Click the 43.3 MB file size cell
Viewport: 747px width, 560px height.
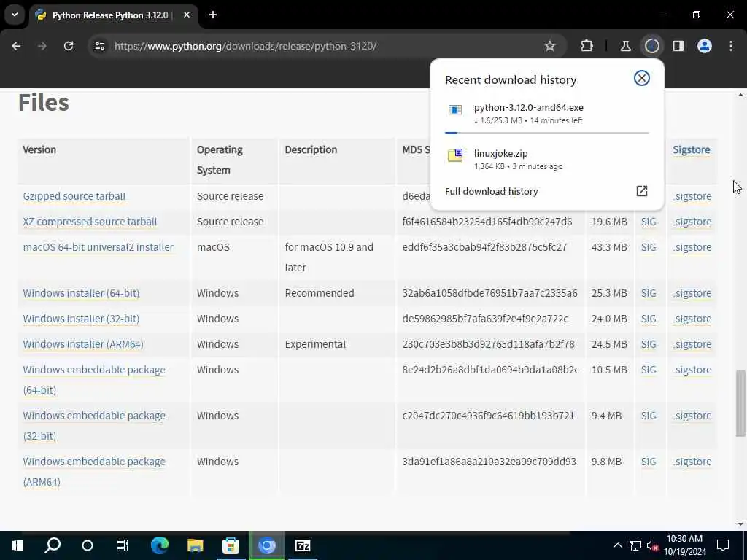(x=609, y=247)
